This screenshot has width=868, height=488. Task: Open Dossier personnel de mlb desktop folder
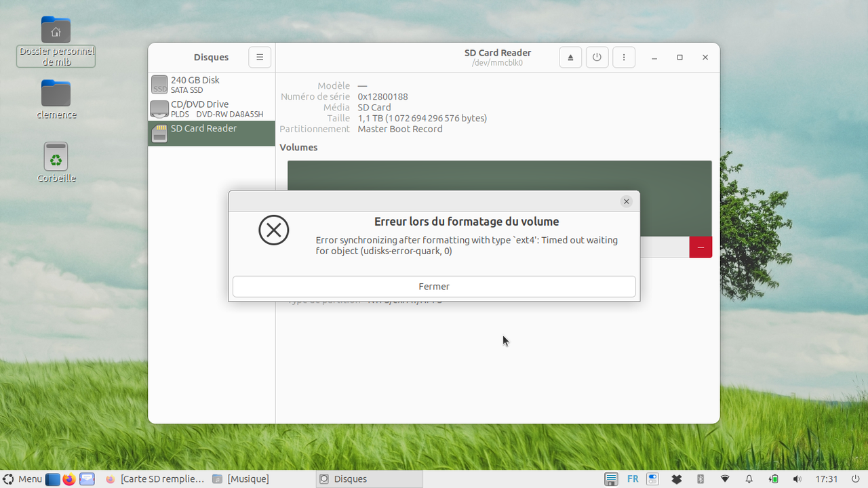point(56,42)
